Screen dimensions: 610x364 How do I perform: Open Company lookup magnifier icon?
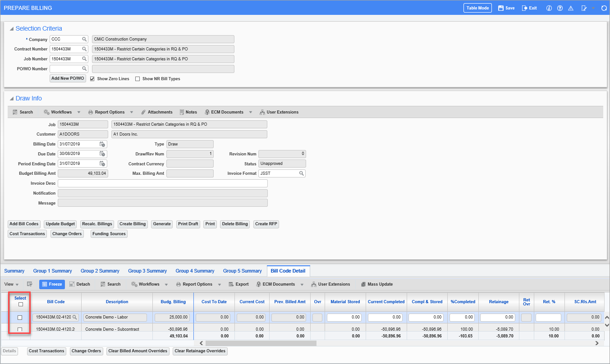(84, 39)
